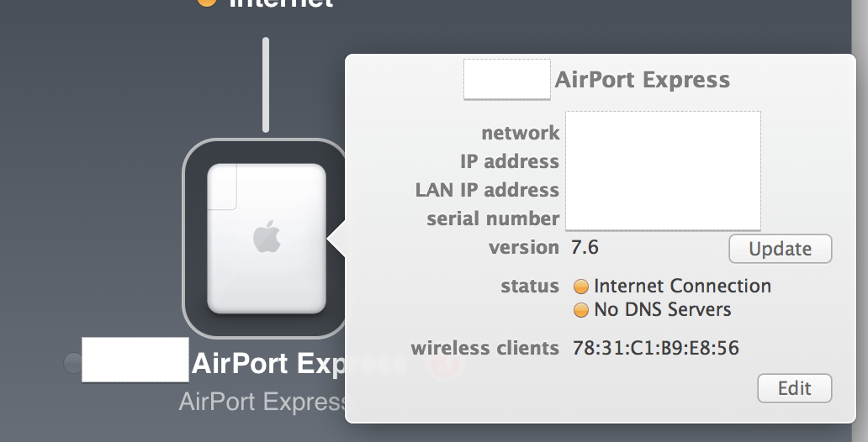
Task: Select the No DNS Servers status text
Action: click(x=663, y=310)
